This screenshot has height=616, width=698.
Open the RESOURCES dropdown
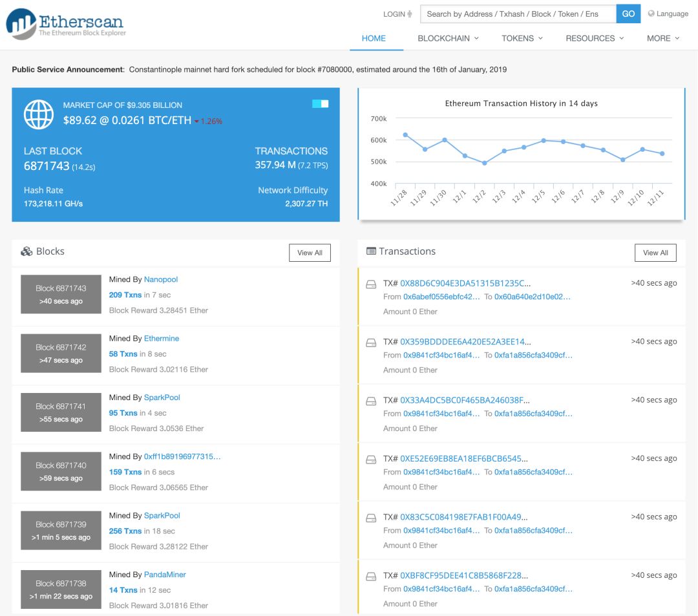[x=595, y=38]
